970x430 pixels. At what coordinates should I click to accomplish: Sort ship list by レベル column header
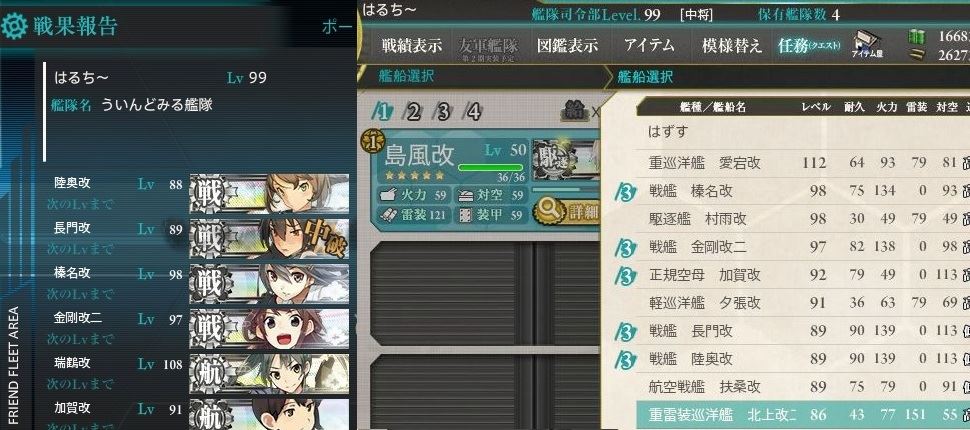pos(815,107)
